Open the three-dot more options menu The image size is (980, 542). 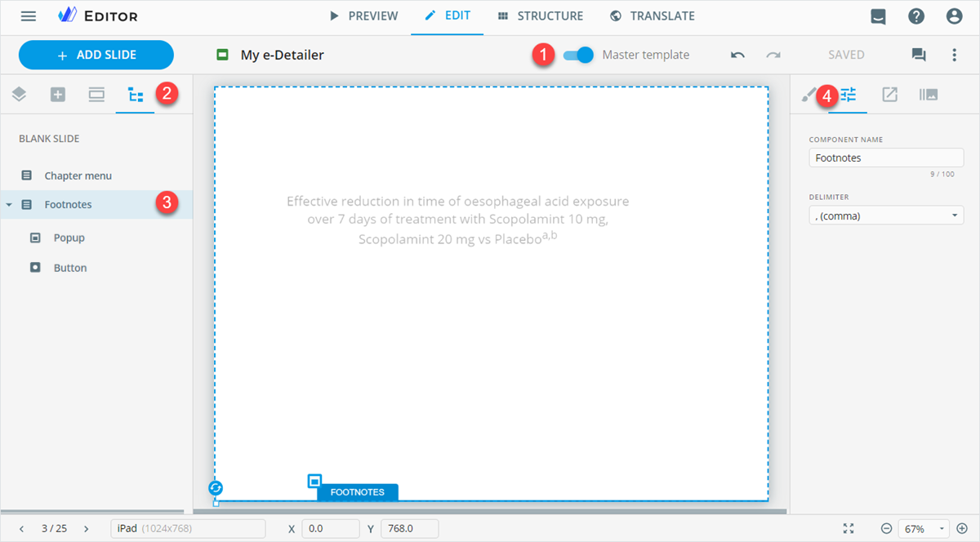[x=954, y=56]
